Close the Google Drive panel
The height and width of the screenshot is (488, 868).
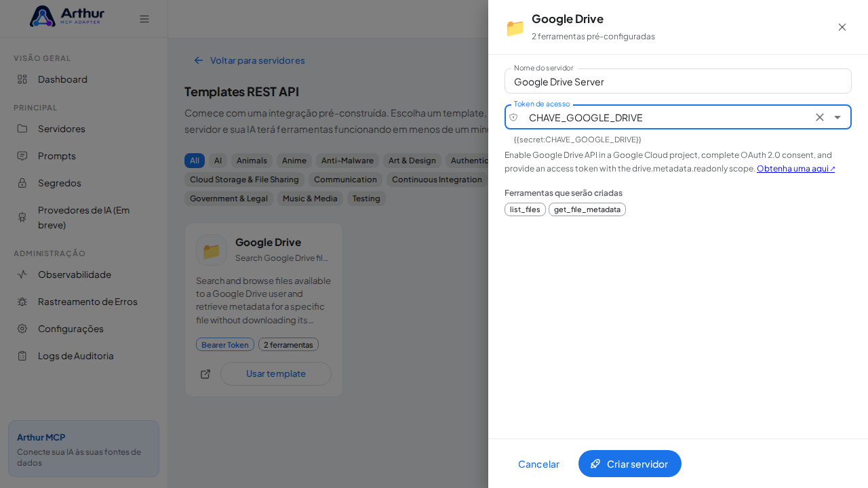point(842,27)
